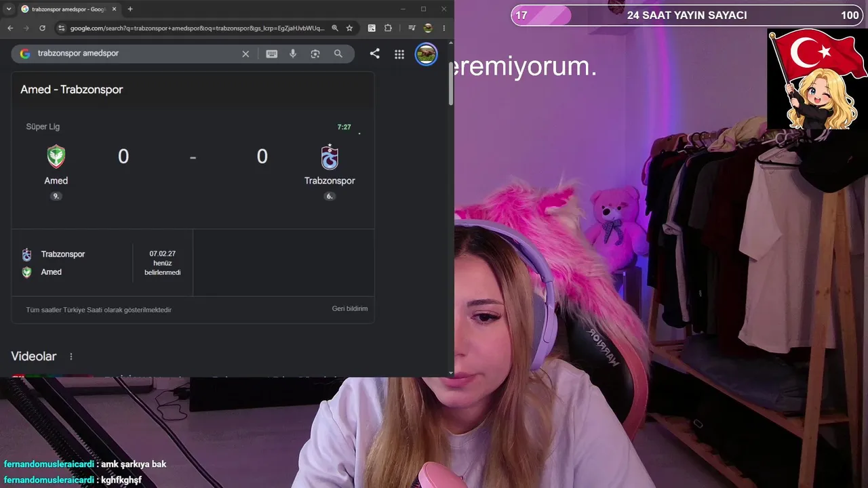
Task: Open a new browser tab
Action: pyautogui.click(x=130, y=9)
